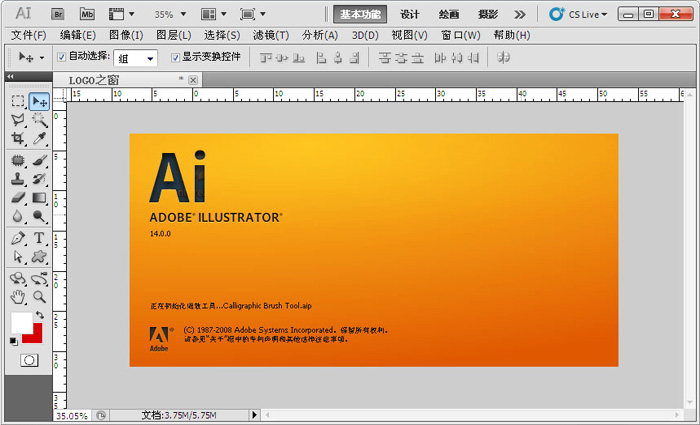Screen dimensions: 700x425
Task: Select the Blur tool
Action: pyautogui.click(x=18, y=217)
